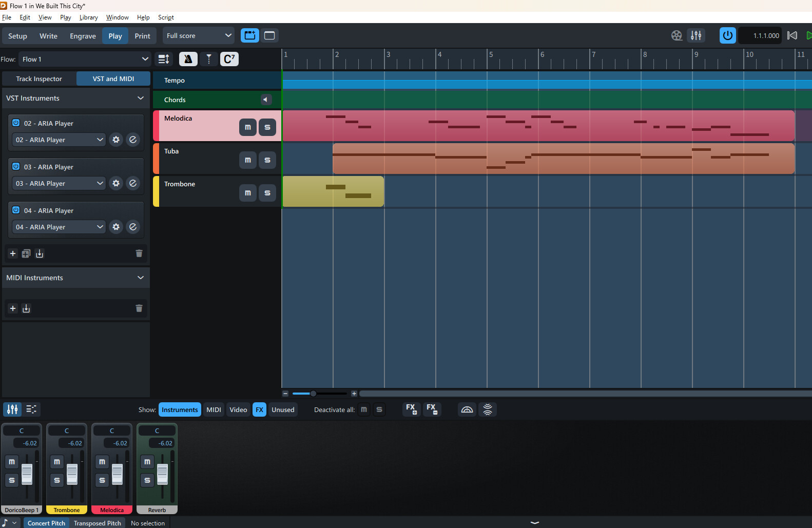Select Concert Pitch in status bar
This screenshot has height=528, width=812.
pos(46,523)
